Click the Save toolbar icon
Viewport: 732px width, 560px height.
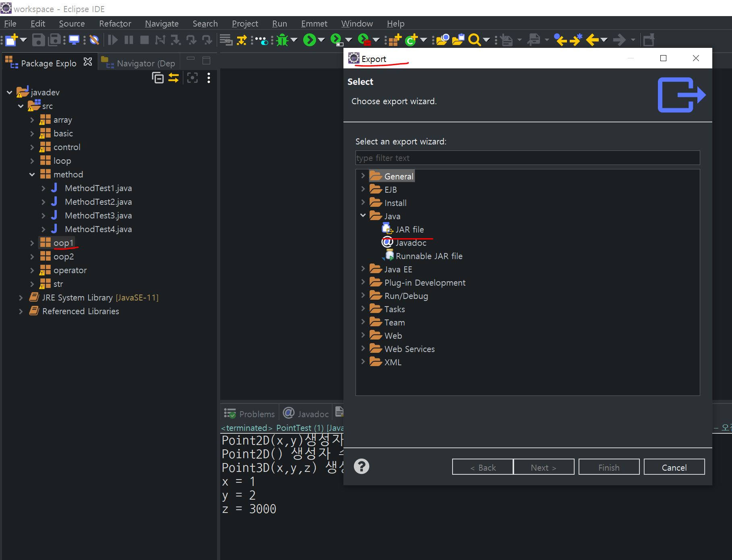coord(38,40)
